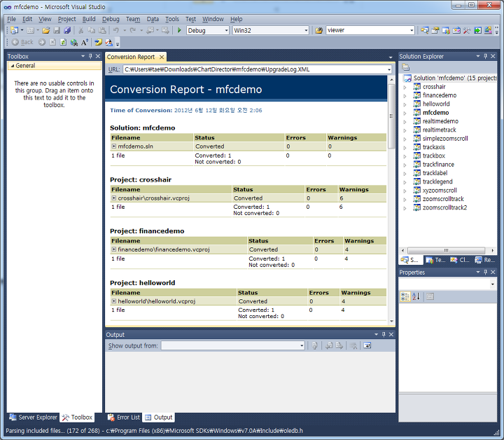Click the Redo arrow icon
Image resolution: width=504 pixels, height=440 pixels.
[132, 30]
